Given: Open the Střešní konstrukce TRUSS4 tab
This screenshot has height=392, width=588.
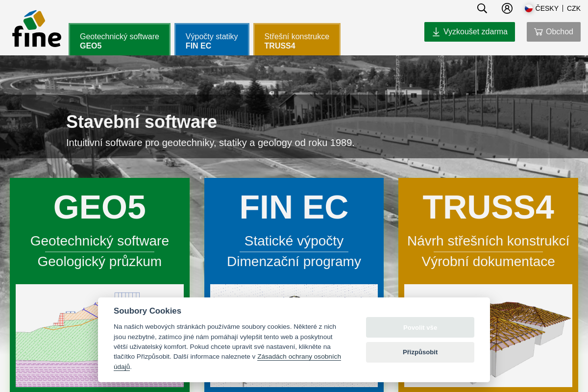Looking at the screenshot, I should [297, 40].
